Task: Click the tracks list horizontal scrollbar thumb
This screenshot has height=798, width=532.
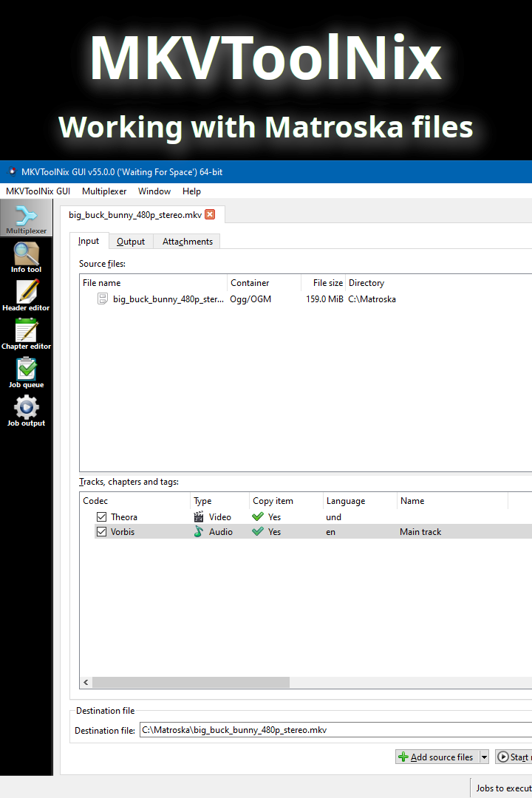Action: (191, 682)
